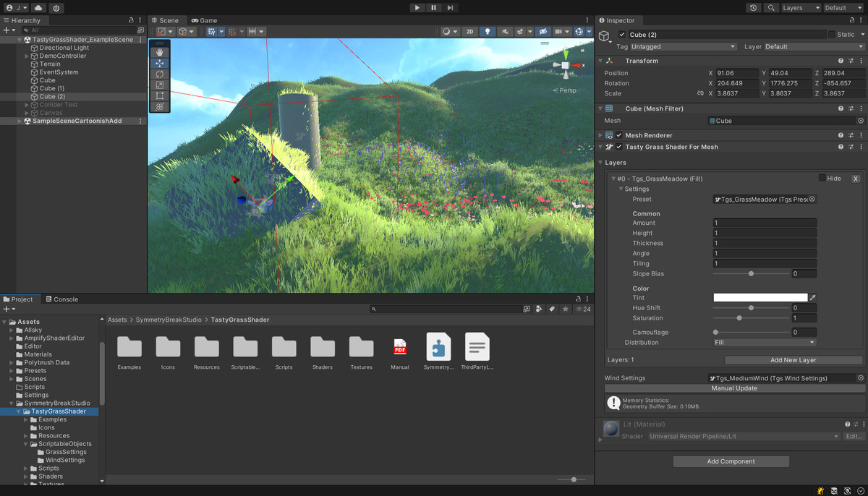Select the Hand (view) tool
The image size is (868, 496).
160,52
